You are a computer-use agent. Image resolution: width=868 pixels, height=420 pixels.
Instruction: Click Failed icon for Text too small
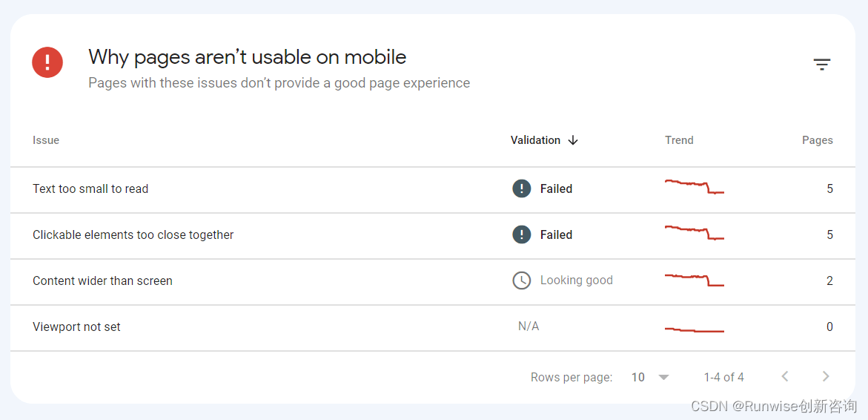tap(522, 188)
